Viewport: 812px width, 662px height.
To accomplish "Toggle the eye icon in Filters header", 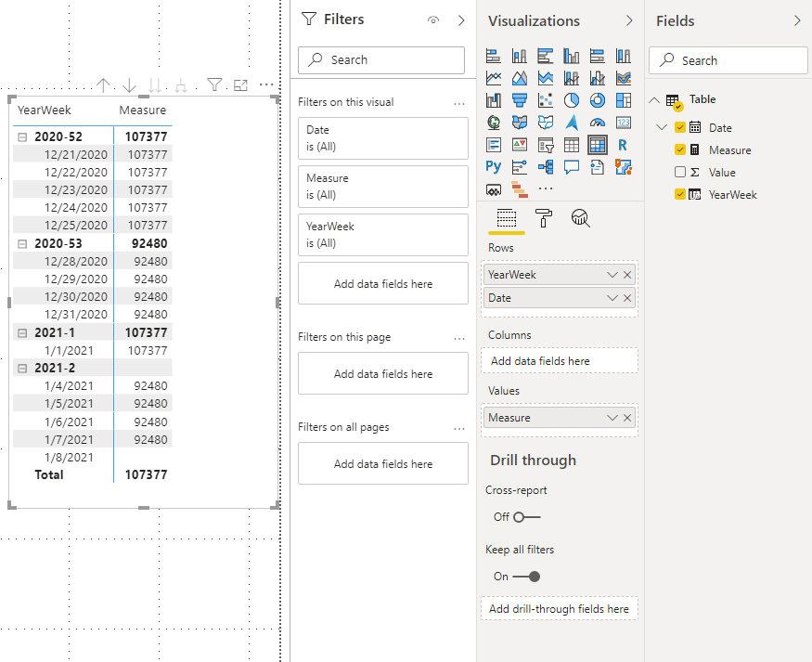I will [x=433, y=20].
